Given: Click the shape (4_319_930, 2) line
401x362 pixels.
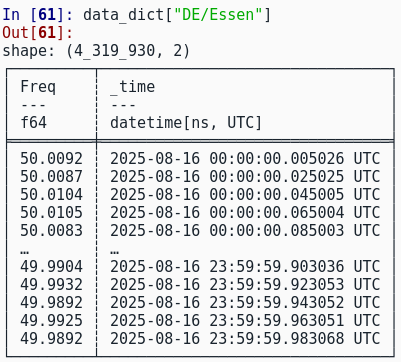Looking at the screenshot, I should (x=96, y=51).
